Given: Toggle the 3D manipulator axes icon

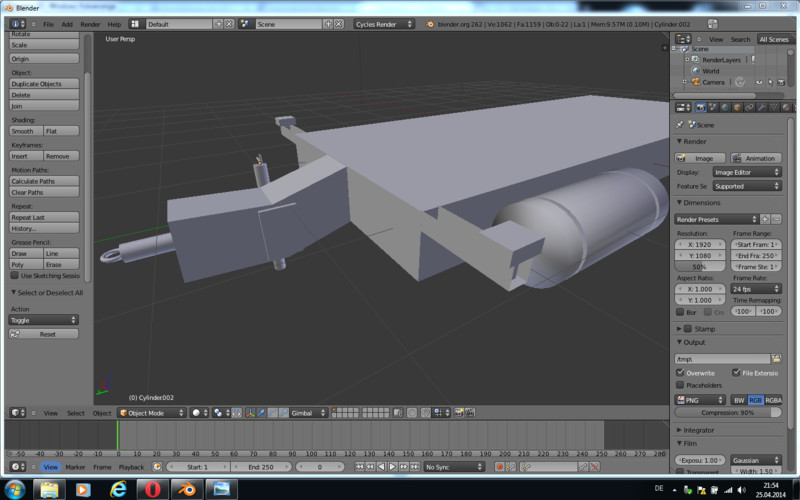Looking at the screenshot, I should point(250,413).
